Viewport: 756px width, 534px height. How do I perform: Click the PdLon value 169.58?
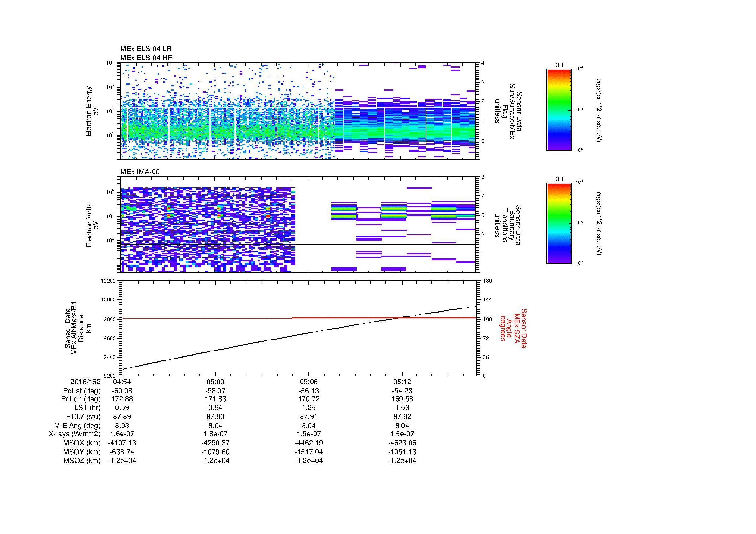tap(402, 399)
